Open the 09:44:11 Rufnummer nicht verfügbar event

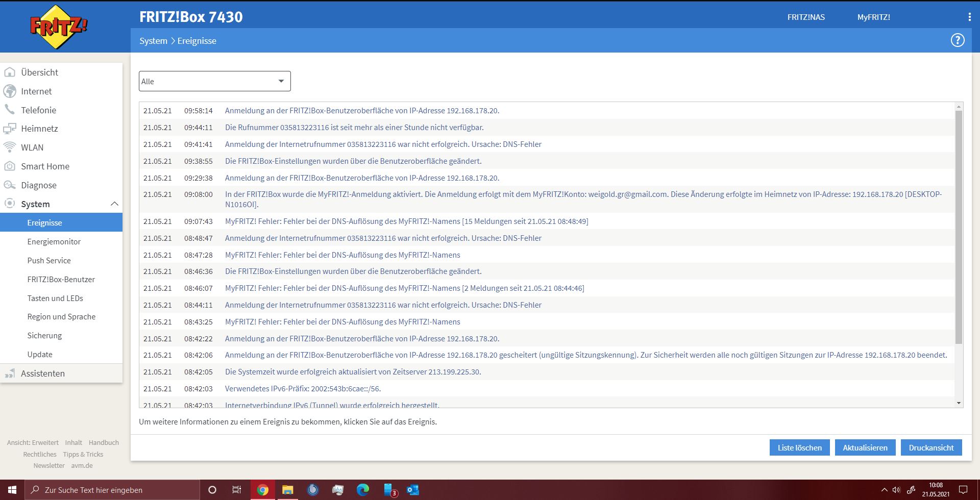[x=547, y=128]
